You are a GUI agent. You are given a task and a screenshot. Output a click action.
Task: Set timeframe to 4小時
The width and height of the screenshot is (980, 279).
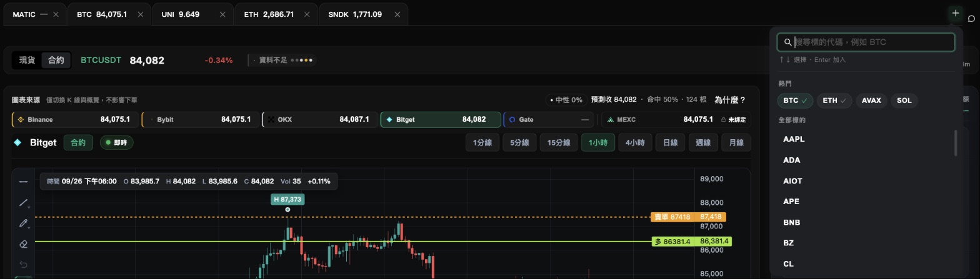coord(635,143)
